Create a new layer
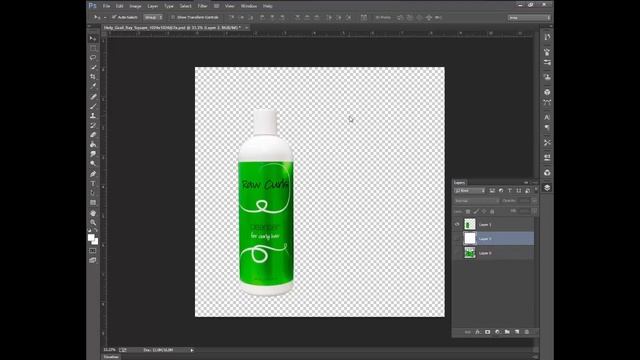Viewport: 640px width, 360px height. [x=517, y=332]
